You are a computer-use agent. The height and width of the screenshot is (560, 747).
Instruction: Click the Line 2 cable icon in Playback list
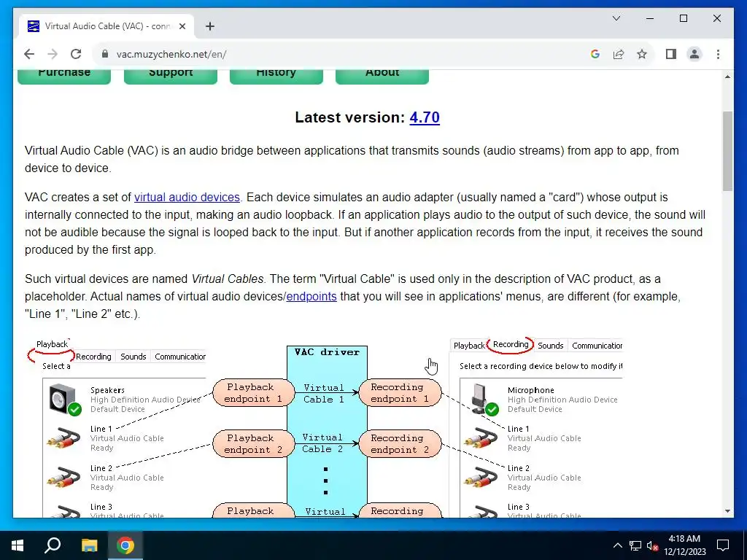(x=64, y=478)
